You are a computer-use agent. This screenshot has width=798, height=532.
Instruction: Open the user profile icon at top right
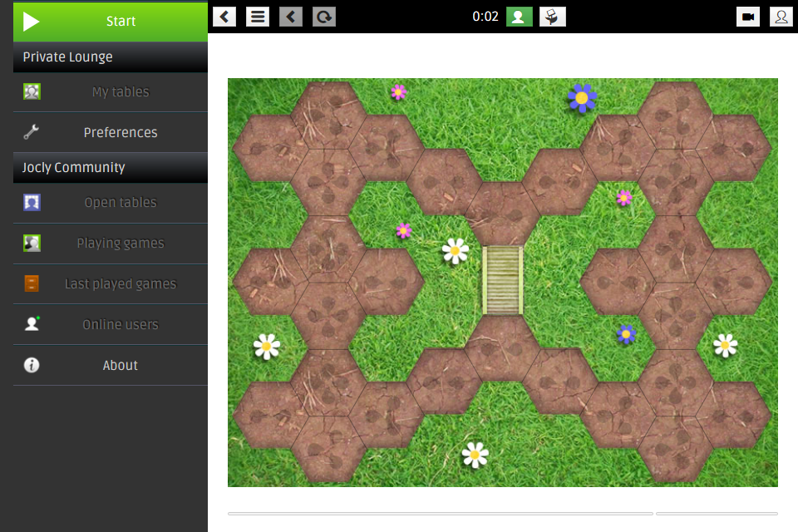781,17
